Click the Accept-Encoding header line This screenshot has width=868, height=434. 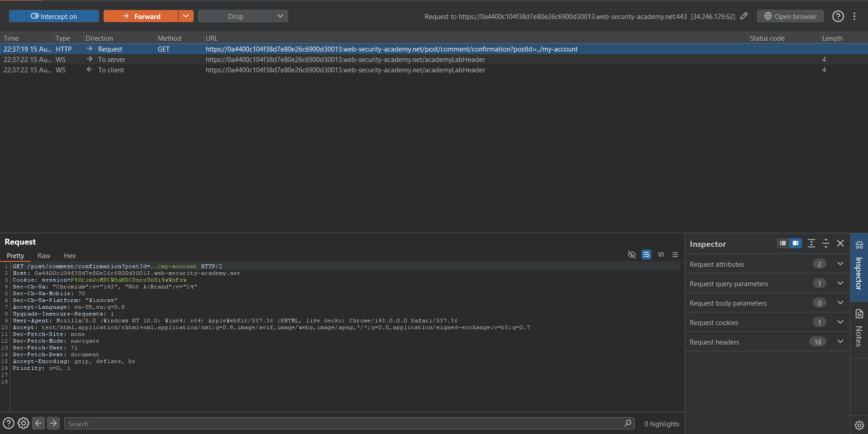tap(74, 361)
